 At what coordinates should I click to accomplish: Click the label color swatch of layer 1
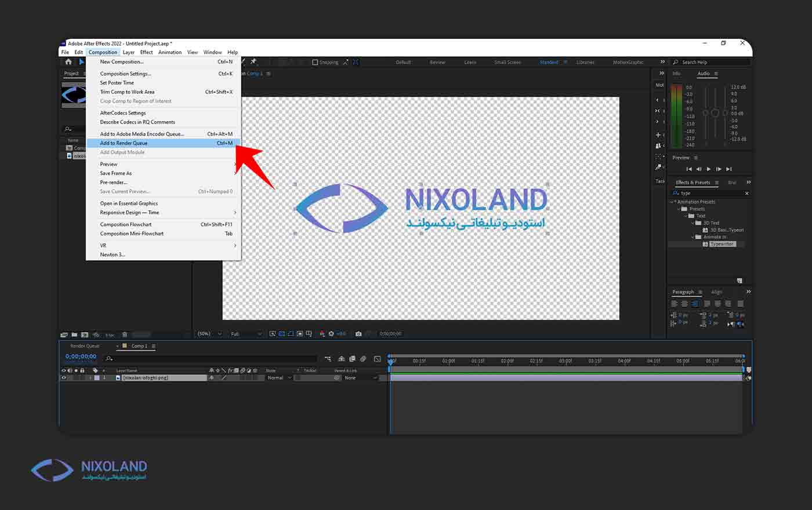coord(96,378)
